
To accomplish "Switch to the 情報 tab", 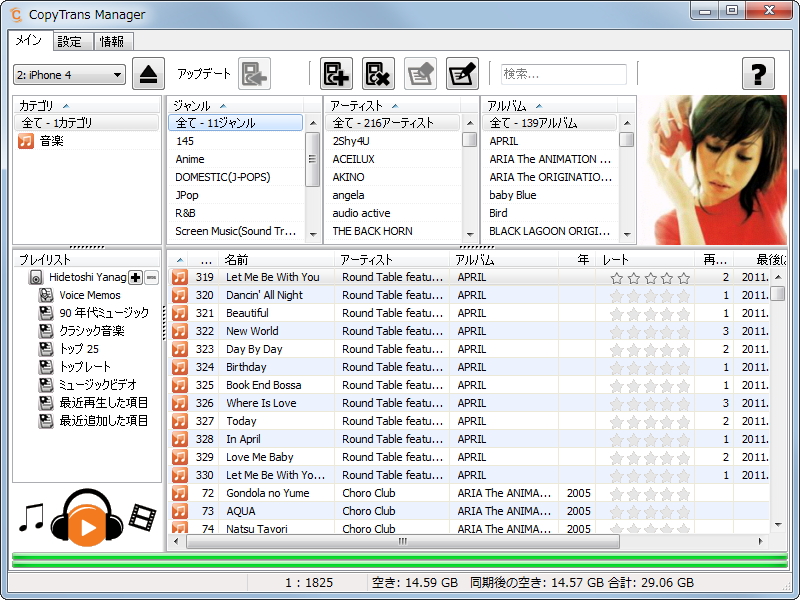I will 112,41.
